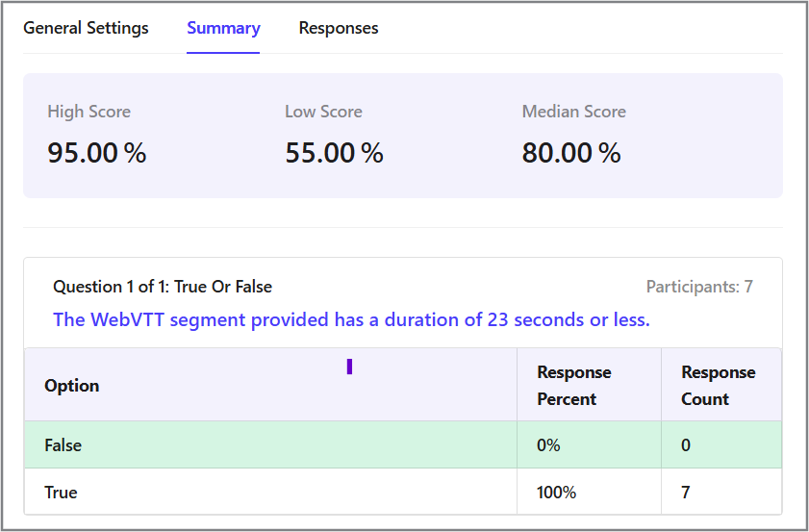Select the 80.00 % median score value
Viewport: 809px width, 532px height.
click(x=571, y=152)
